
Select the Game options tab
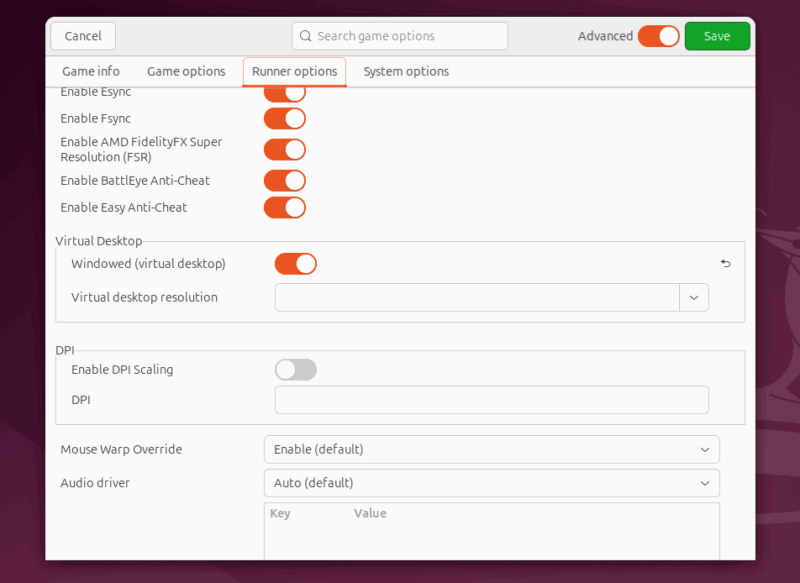tap(186, 71)
